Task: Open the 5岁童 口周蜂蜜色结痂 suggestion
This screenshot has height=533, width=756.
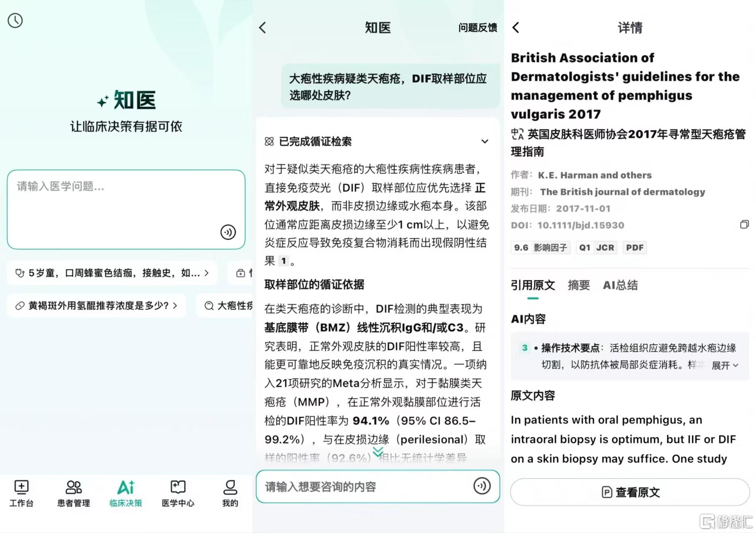Action: [x=112, y=273]
